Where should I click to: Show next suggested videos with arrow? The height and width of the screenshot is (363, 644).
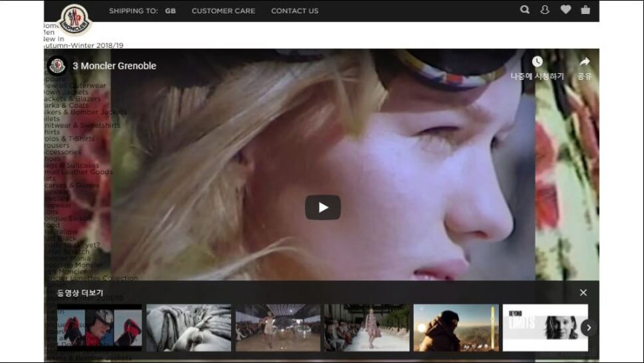[x=588, y=328]
